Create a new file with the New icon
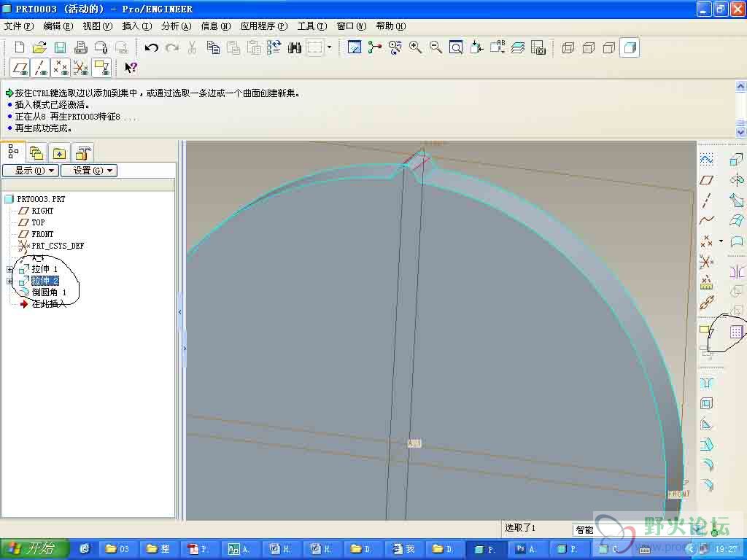The width and height of the screenshot is (747, 560). pos(20,47)
